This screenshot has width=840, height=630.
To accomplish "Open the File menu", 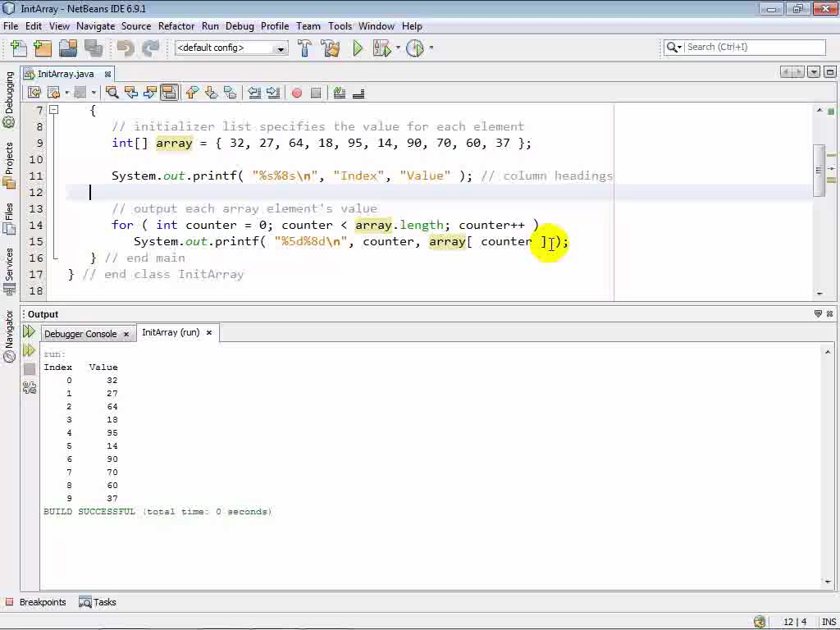I will tap(11, 26).
